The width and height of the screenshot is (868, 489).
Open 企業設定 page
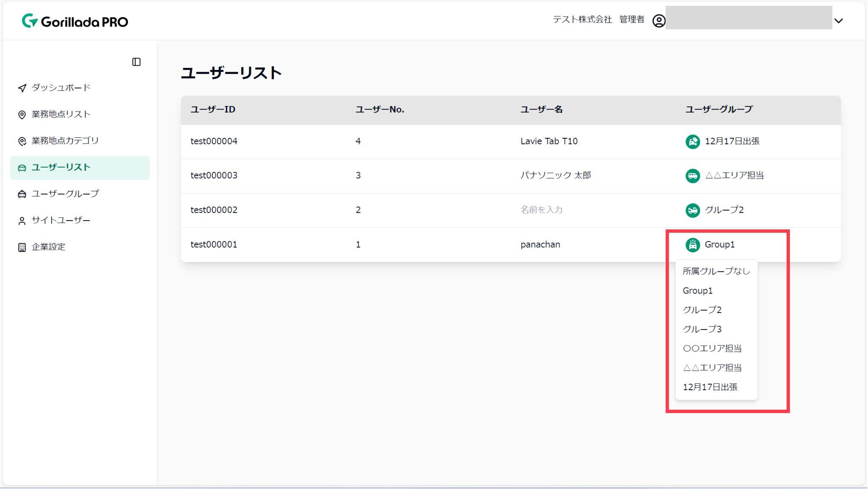pyautogui.click(x=80, y=247)
